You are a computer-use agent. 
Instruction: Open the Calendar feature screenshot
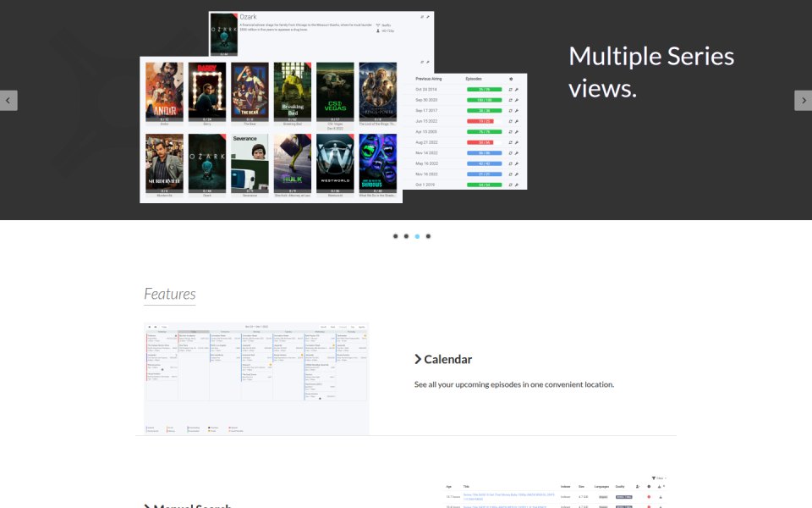point(256,378)
